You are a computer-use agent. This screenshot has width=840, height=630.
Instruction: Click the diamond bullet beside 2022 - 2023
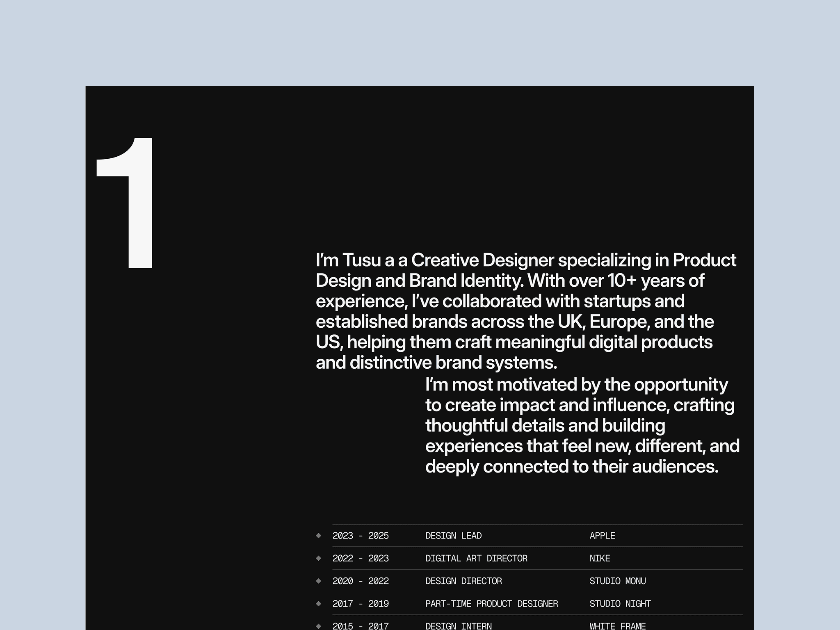tap(319, 558)
